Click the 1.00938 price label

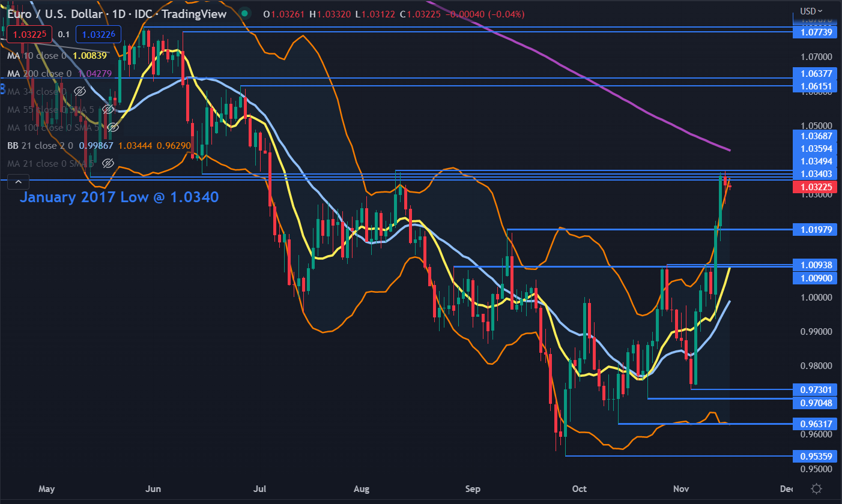coord(815,265)
